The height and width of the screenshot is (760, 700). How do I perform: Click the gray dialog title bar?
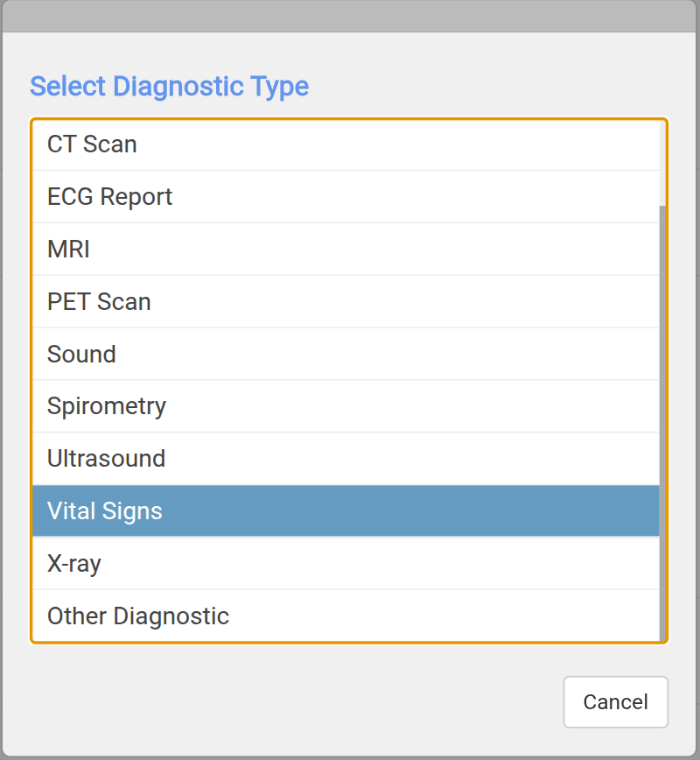coord(350,17)
